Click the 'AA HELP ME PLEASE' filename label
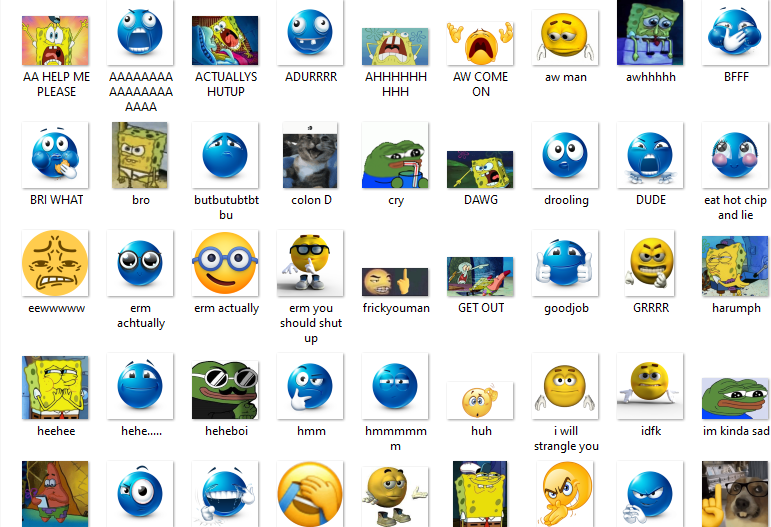The image size is (771, 527). tap(56, 84)
